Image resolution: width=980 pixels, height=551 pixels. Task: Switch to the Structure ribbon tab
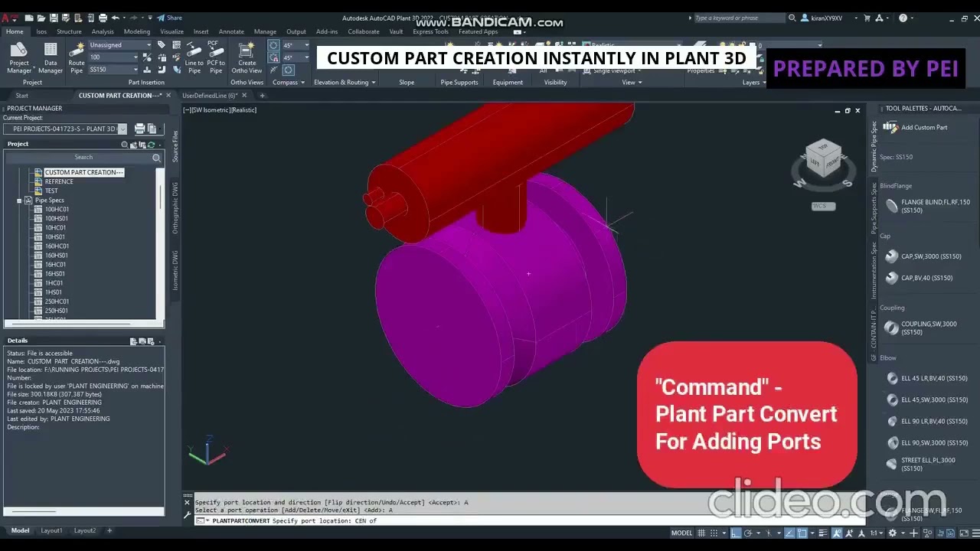point(69,31)
